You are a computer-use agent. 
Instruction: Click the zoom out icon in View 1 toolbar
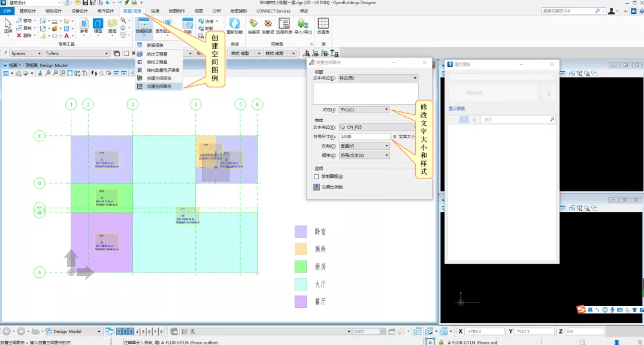(55, 73)
